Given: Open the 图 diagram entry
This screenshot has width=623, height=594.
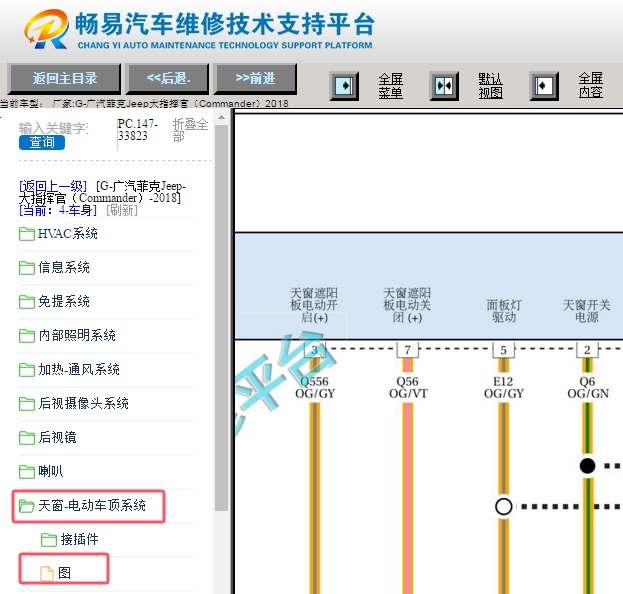Looking at the screenshot, I should (x=64, y=573).
